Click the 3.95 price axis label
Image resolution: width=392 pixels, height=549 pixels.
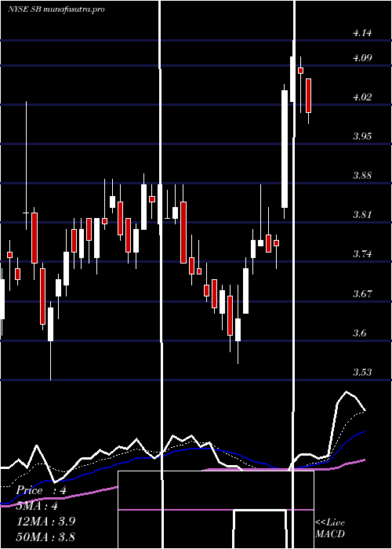(x=362, y=136)
